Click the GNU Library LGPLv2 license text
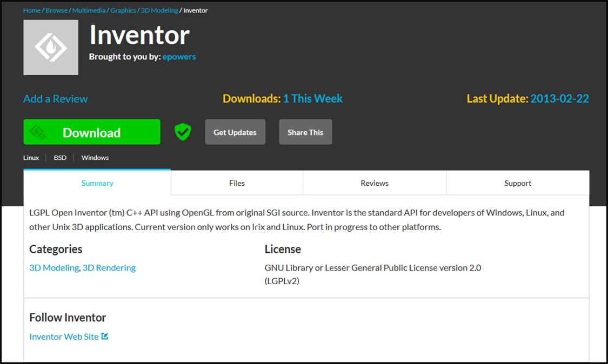Viewport: 608px width, 364px height. [372, 274]
